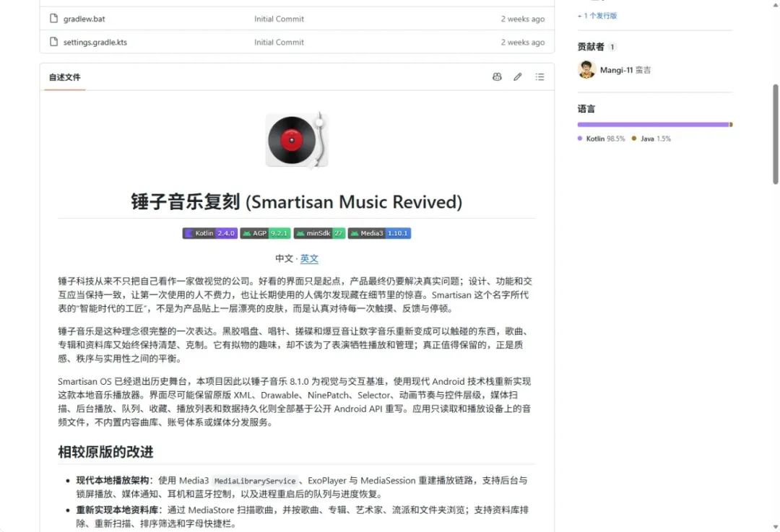Click the Media3 1.10.1 badge
Image resolution: width=780 pixels, height=532 pixels.
[380, 233]
